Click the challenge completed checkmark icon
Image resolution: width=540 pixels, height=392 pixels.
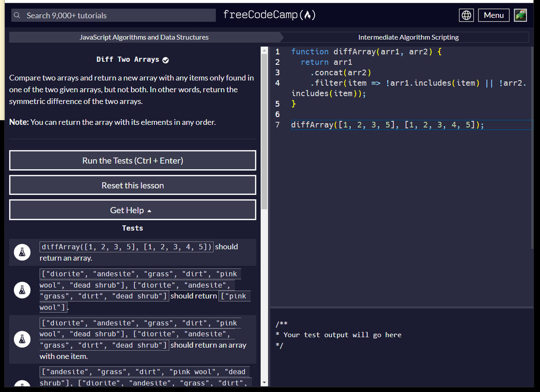pos(165,60)
